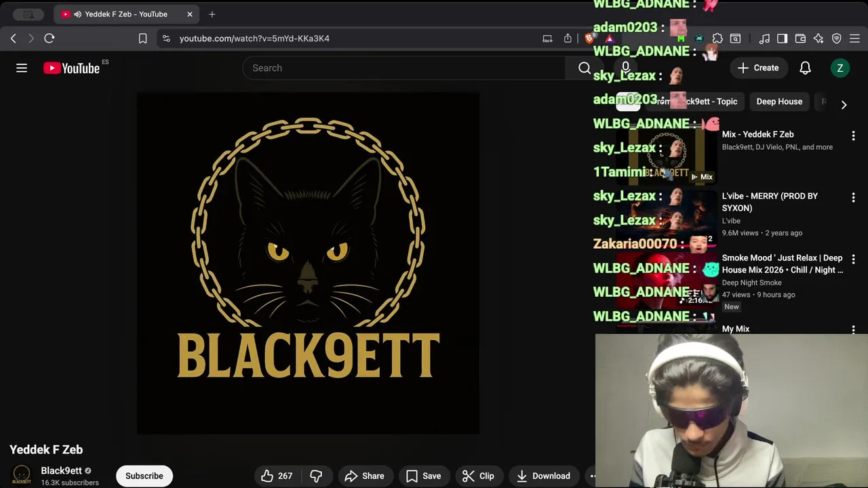
Task: Open options for L'vibe - MERRY video
Action: (x=853, y=197)
